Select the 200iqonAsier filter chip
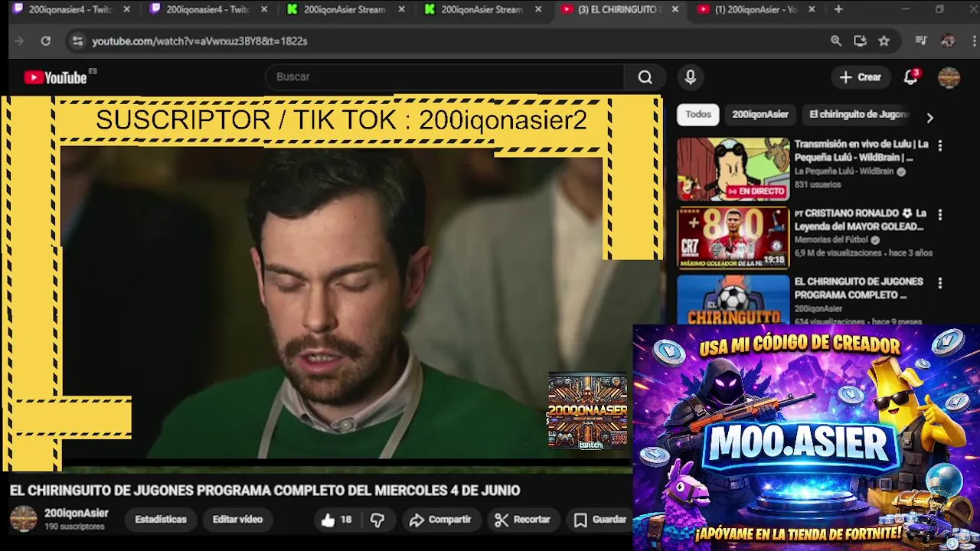 [x=759, y=115]
